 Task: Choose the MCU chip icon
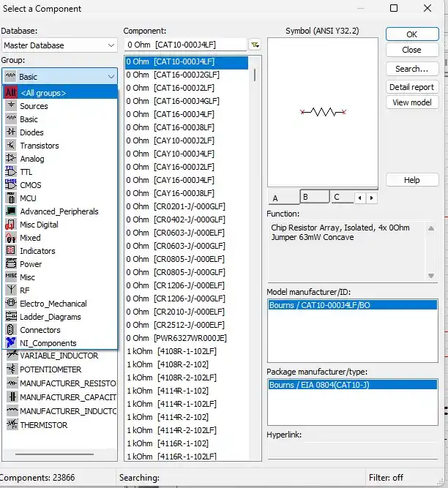point(11,198)
